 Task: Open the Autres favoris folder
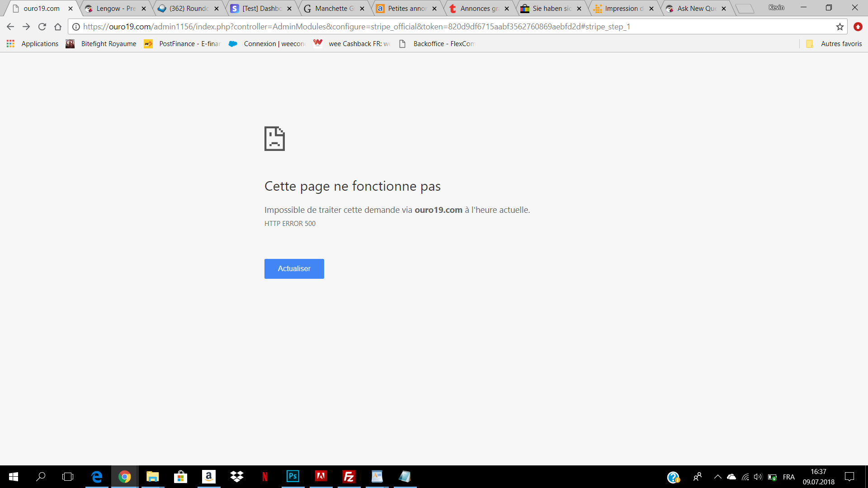tap(834, 43)
